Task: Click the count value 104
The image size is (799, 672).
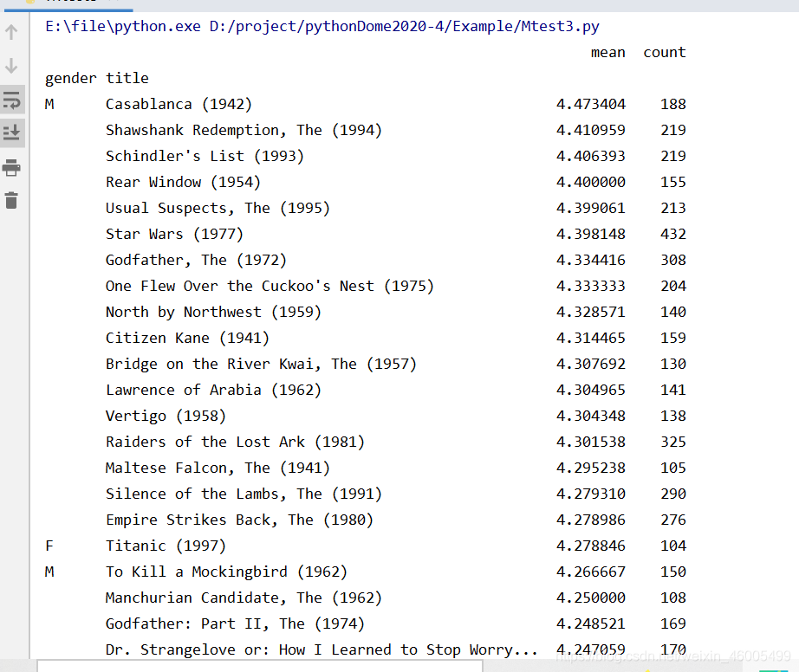Action: pos(673,546)
